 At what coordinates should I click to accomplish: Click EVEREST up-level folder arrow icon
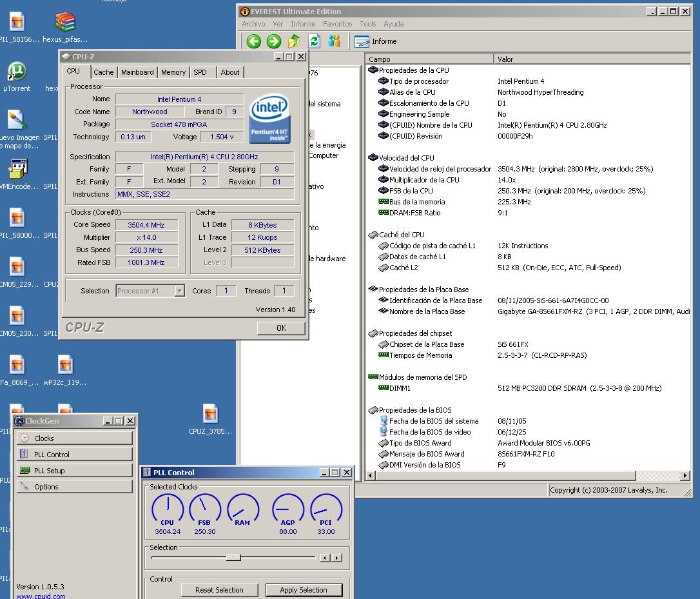294,41
